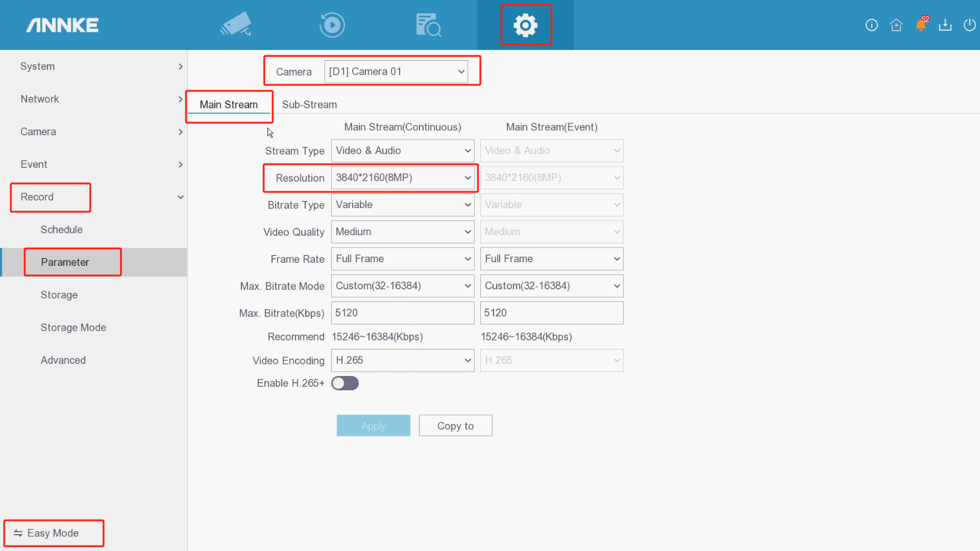The image size is (980, 551).
Task: Open the Camera selection dropdown
Action: point(396,72)
